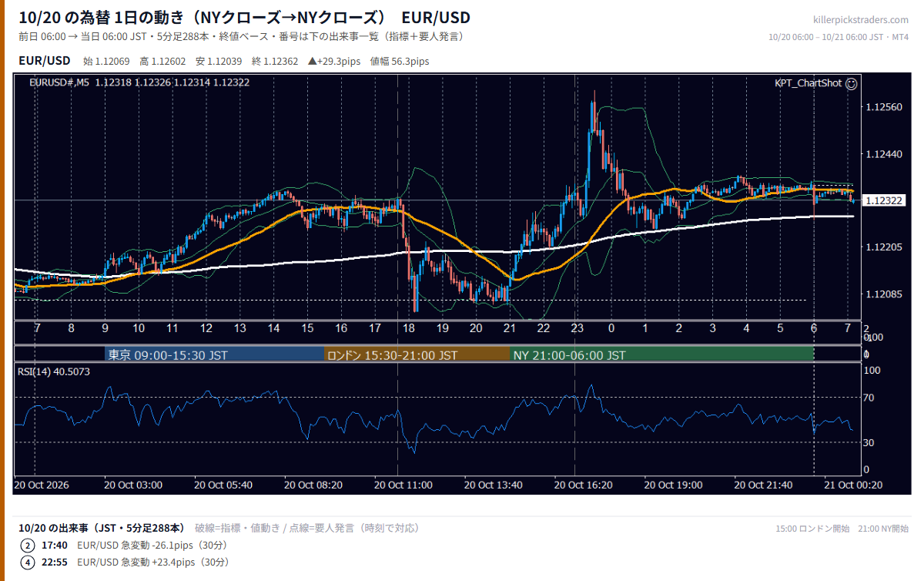Click the 1.12085 price axis label

[x=884, y=294]
